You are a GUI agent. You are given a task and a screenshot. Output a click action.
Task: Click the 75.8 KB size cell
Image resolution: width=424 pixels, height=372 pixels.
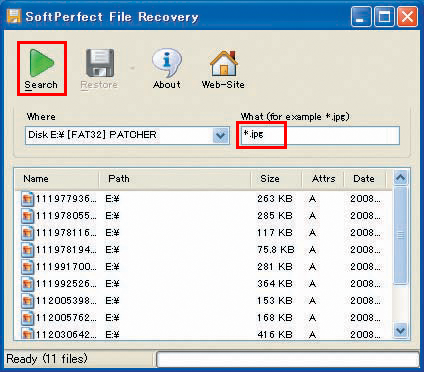pos(276,250)
